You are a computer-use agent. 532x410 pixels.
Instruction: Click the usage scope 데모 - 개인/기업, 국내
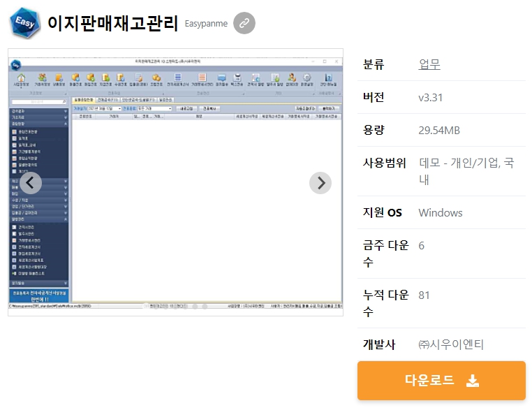[x=466, y=171]
